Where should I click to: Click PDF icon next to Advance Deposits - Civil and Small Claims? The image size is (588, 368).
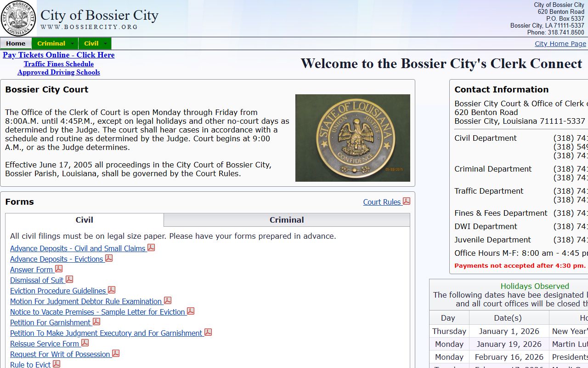pyautogui.click(x=151, y=247)
